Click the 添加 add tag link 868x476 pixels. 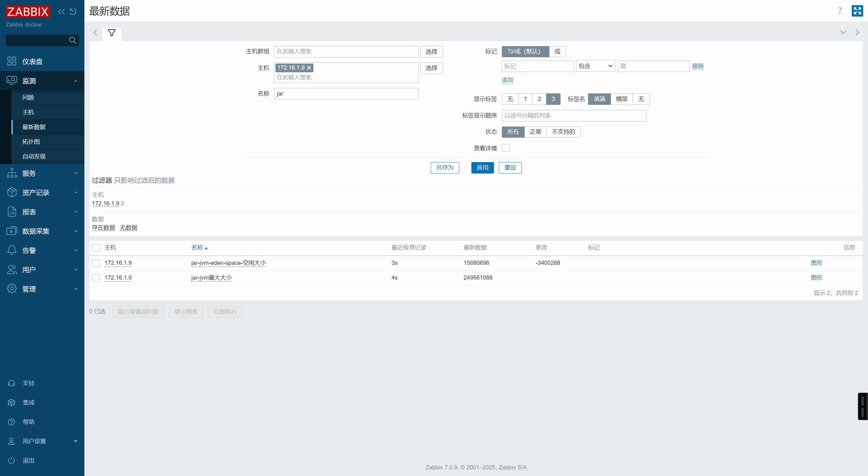508,80
